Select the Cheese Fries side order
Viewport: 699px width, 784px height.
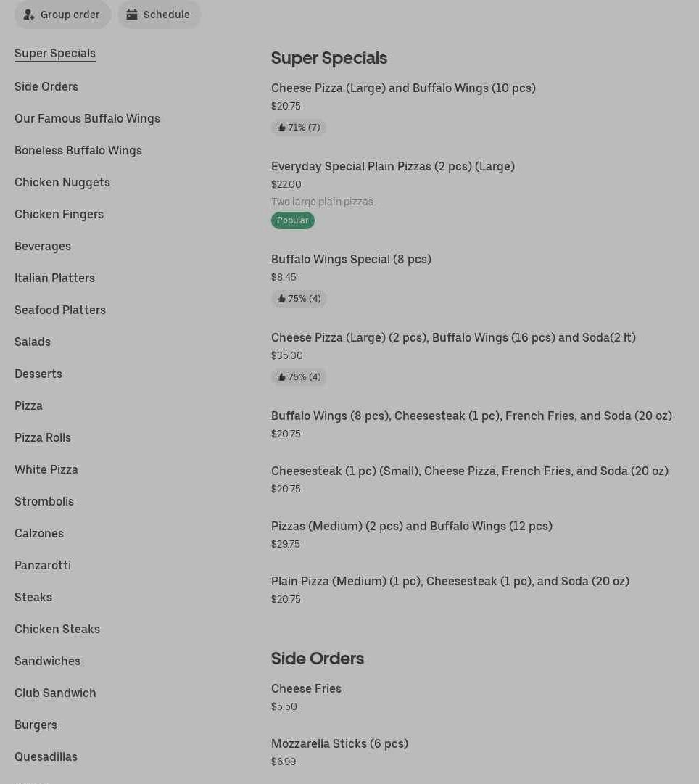[306, 688]
